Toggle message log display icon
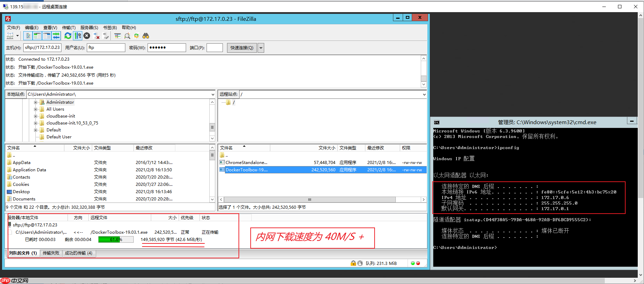This screenshot has width=644, height=284. 28,36
